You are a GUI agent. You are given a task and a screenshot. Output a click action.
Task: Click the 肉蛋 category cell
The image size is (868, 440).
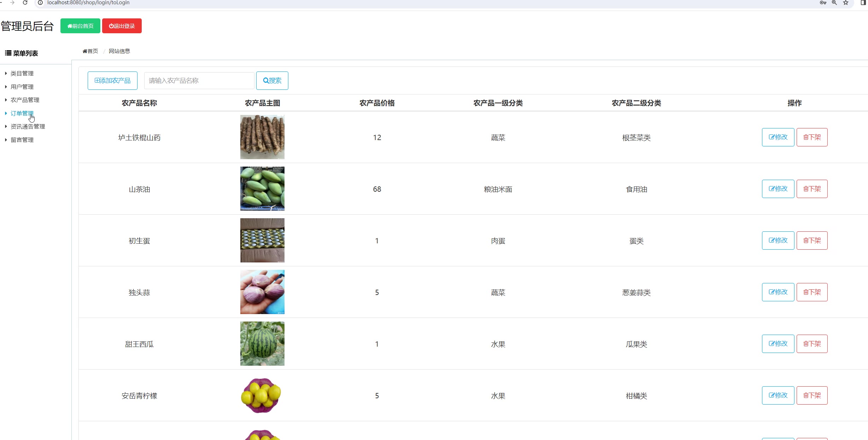[x=498, y=241]
